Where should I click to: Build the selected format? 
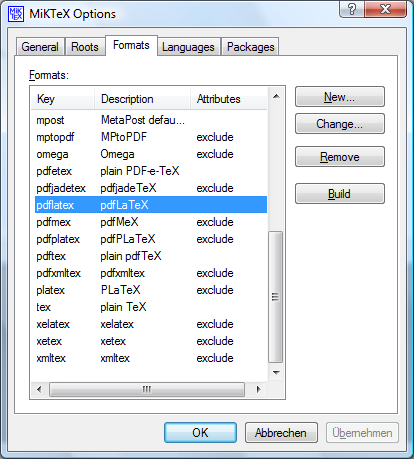tap(340, 193)
